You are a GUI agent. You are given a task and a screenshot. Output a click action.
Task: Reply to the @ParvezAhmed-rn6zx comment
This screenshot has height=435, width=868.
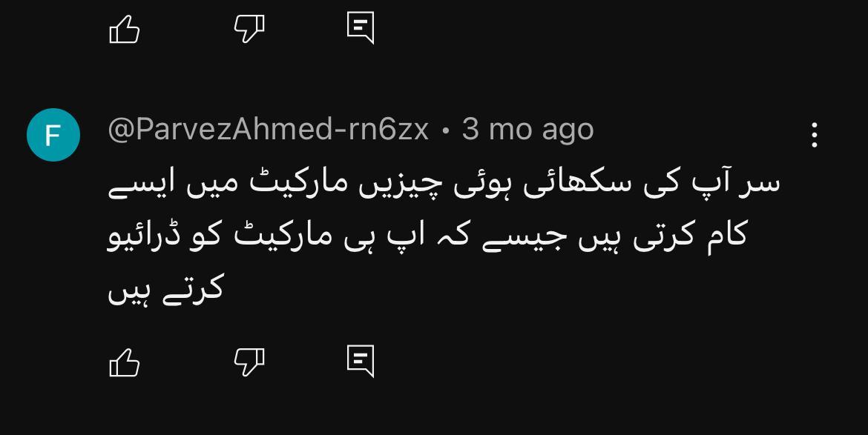point(361,362)
